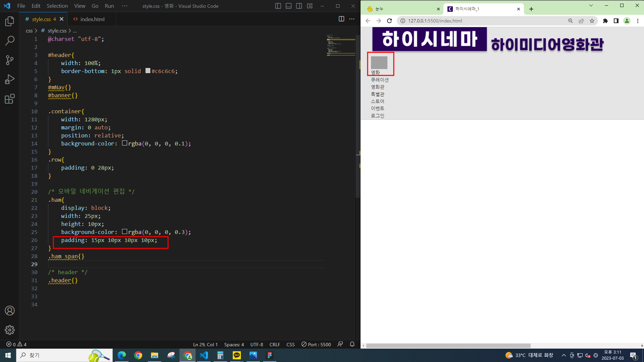
Task: Expand the css breadcrumb chevron
Action: [x=36, y=31]
